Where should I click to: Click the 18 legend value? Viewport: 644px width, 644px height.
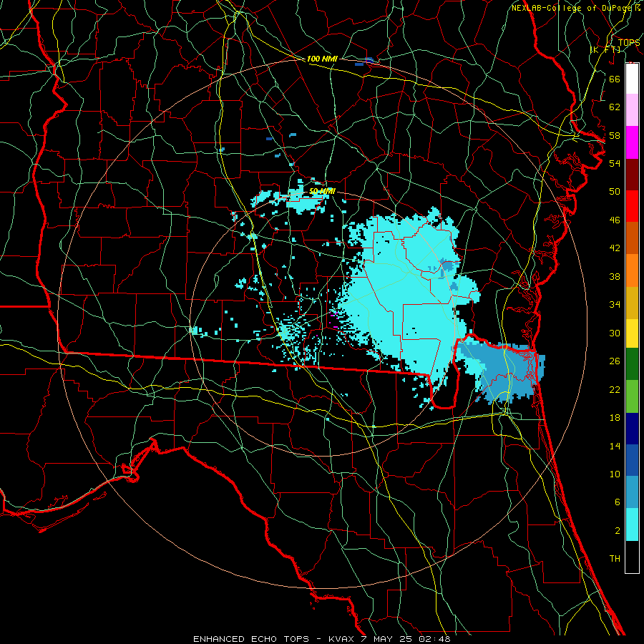[x=615, y=418]
